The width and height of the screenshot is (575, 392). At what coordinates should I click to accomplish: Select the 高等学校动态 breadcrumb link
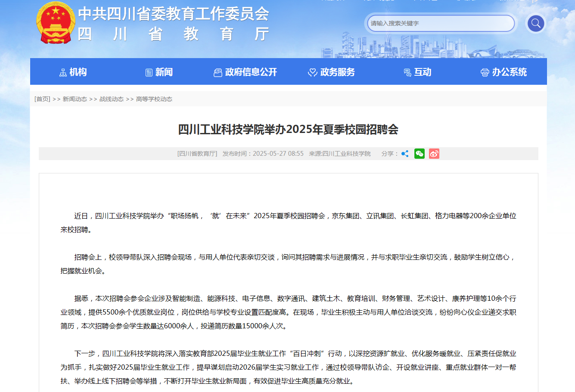tap(154, 99)
